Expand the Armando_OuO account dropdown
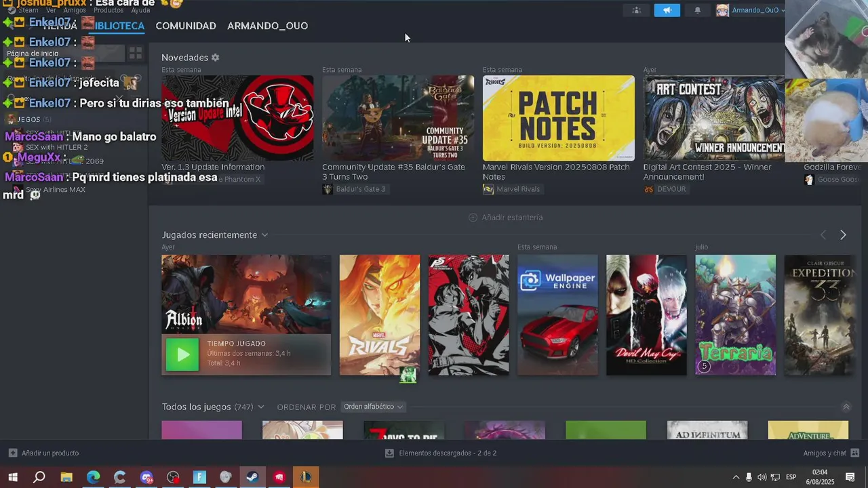Image resolution: width=868 pixels, height=488 pixels. 783,10
